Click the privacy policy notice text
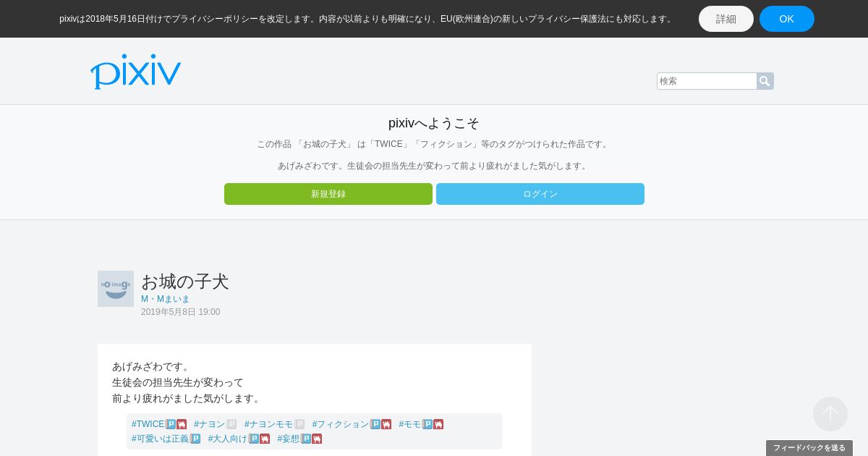Image resolution: width=868 pixels, height=456 pixels. pos(367,19)
